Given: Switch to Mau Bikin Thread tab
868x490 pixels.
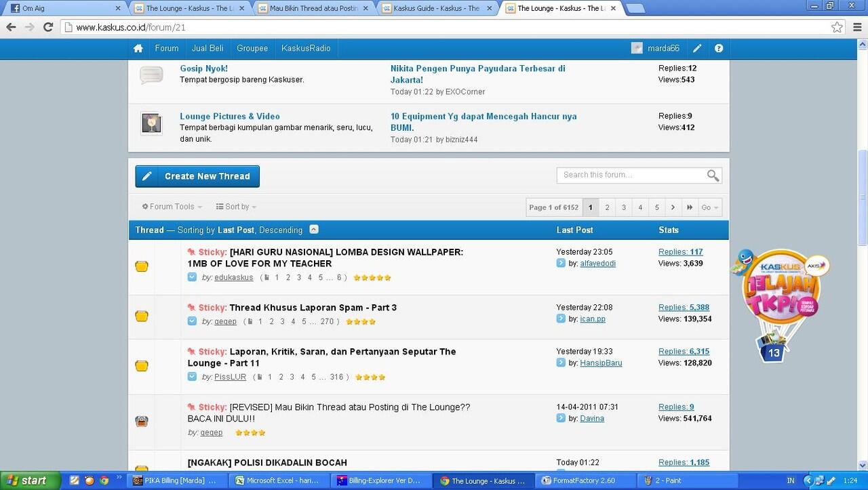Looking at the screenshot, I should pyautogui.click(x=313, y=8).
